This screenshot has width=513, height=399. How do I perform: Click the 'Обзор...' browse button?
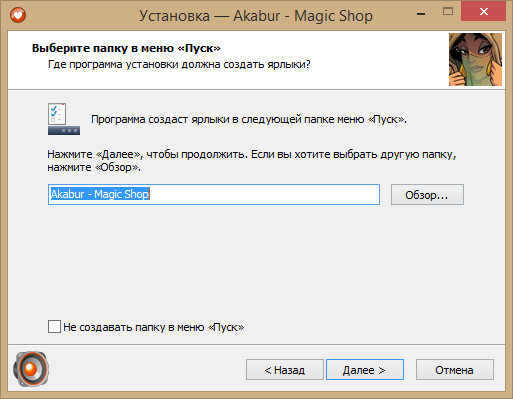tap(427, 195)
